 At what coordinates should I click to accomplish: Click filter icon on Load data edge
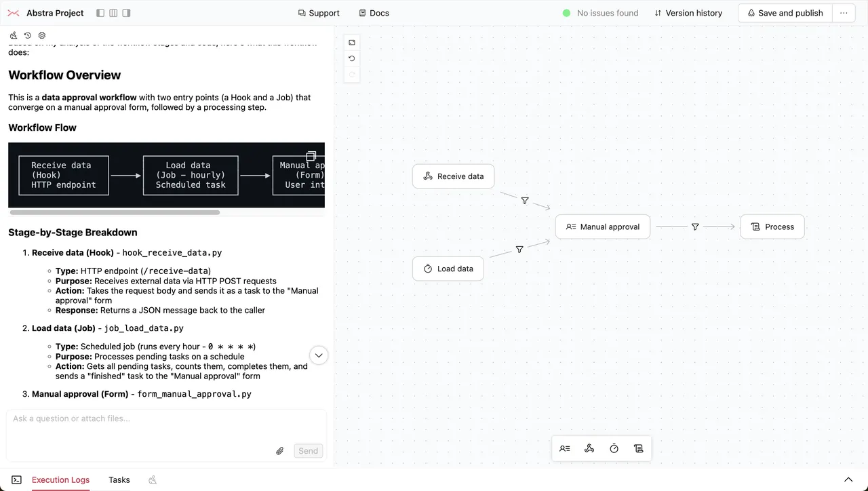tap(519, 250)
